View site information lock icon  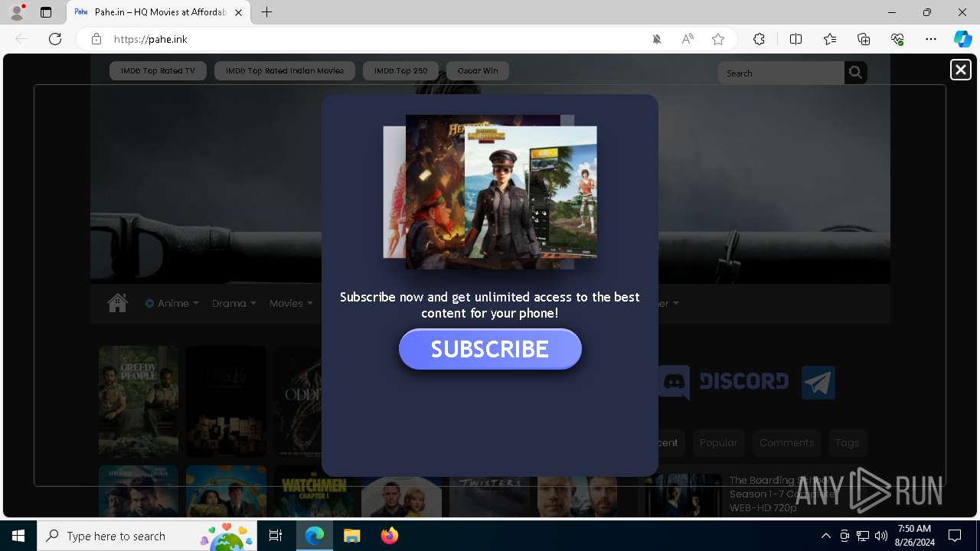click(x=96, y=39)
